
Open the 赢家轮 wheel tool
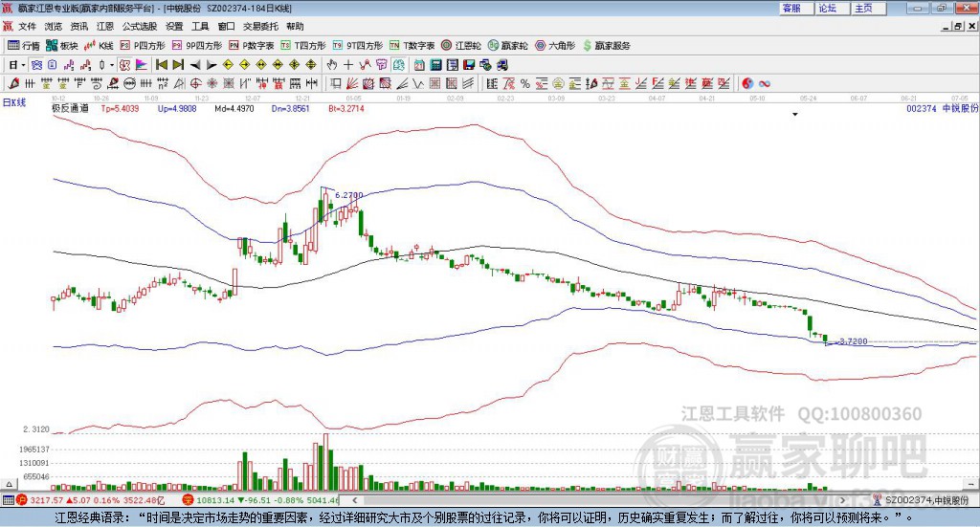click(x=507, y=46)
